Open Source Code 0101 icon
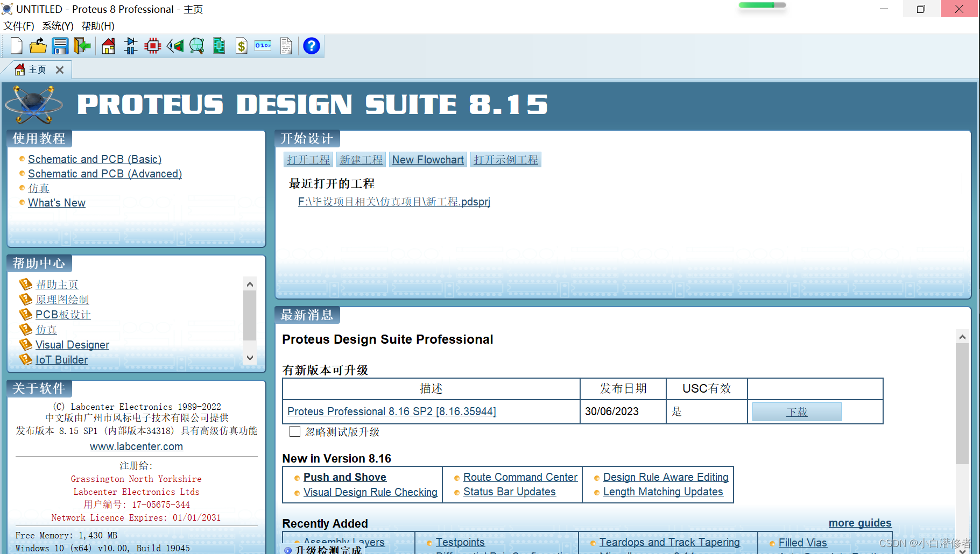Image resolution: width=980 pixels, height=554 pixels. coord(263,46)
